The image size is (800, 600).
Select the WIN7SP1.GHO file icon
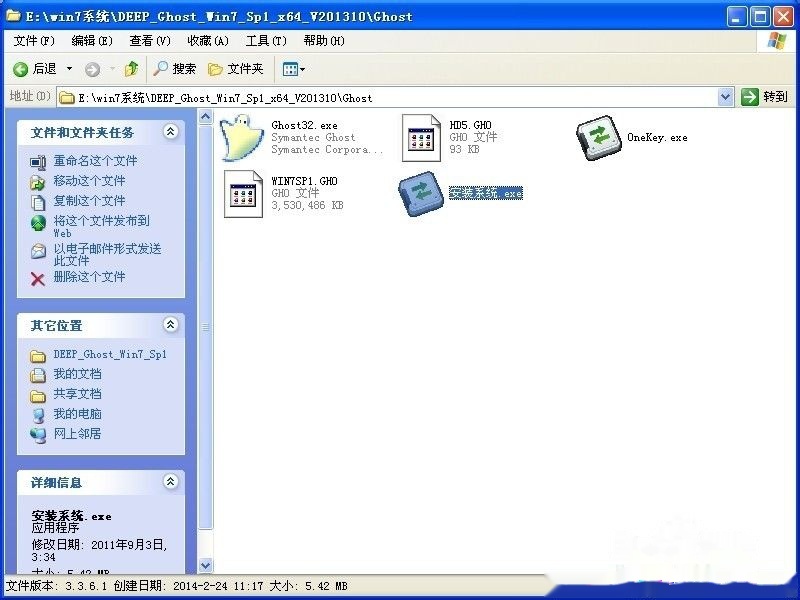(243, 194)
